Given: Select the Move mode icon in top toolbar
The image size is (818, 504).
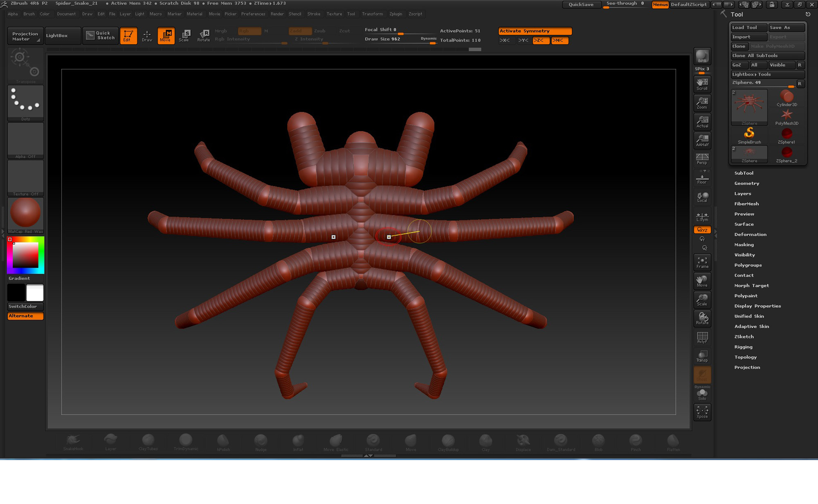Looking at the screenshot, I should (x=166, y=36).
